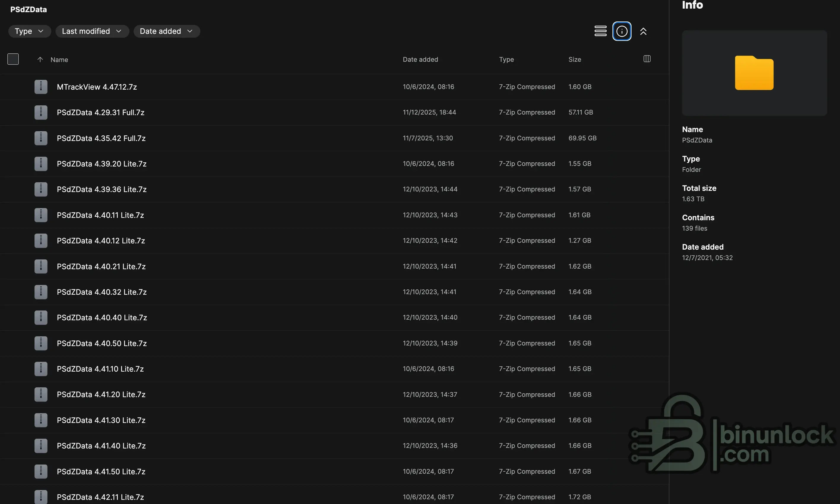The height and width of the screenshot is (504, 840).
Task: Select file name PSdZData 4.39.20 Lite.7z
Action: pos(102,164)
